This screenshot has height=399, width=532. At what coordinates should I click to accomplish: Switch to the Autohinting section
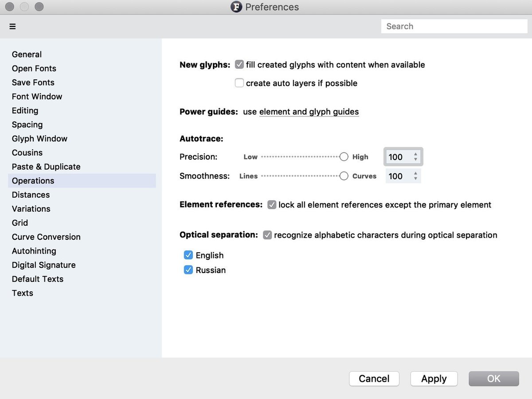tap(34, 251)
